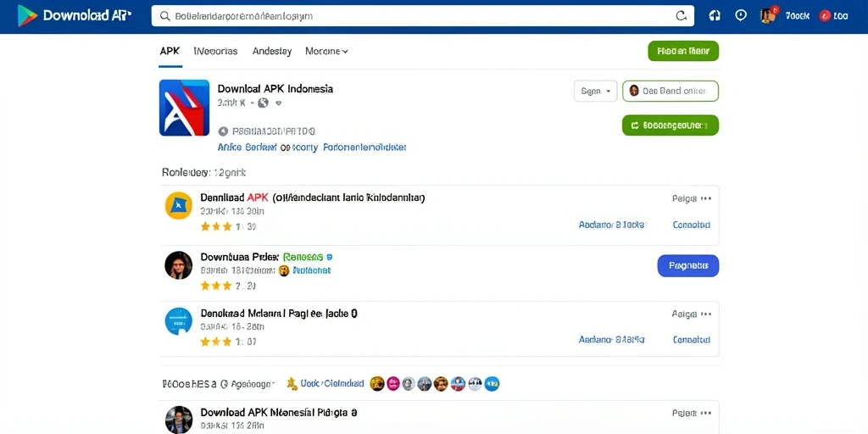Click the Play store logo icon
868x434 pixels.
click(28, 16)
